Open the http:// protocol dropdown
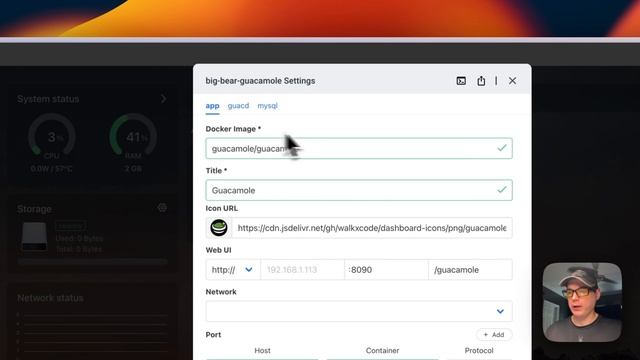Viewport: 640px width, 360px height. (233, 270)
